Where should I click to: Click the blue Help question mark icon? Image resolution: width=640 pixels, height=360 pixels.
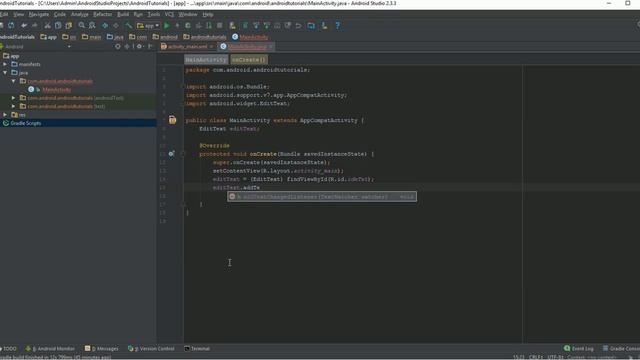(x=338, y=25)
